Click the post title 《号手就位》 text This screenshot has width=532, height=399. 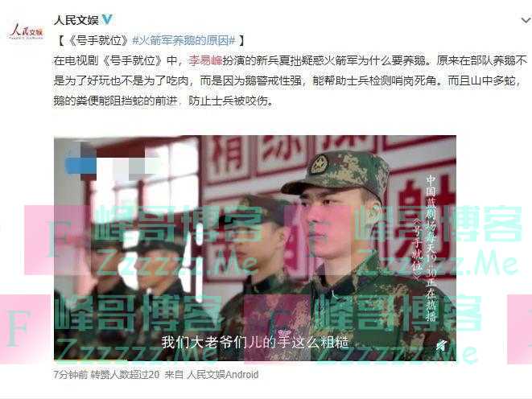(97, 40)
